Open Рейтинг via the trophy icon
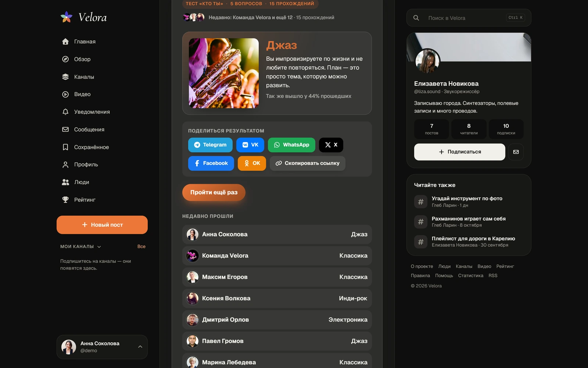 click(x=65, y=200)
